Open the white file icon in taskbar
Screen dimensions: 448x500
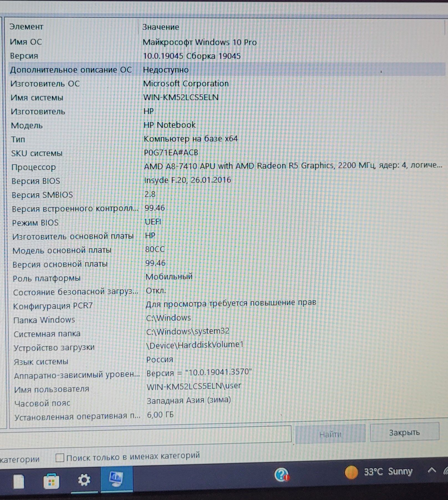pyautogui.click(x=19, y=481)
